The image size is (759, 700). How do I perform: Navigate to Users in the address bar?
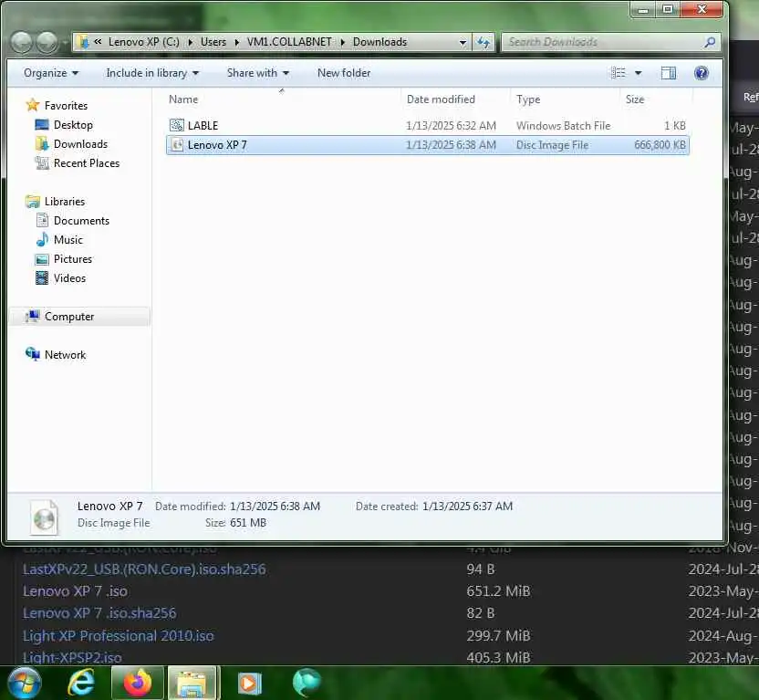click(213, 42)
